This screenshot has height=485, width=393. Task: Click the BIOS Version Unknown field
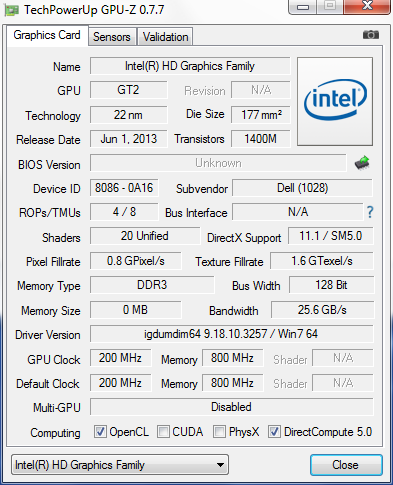218,163
